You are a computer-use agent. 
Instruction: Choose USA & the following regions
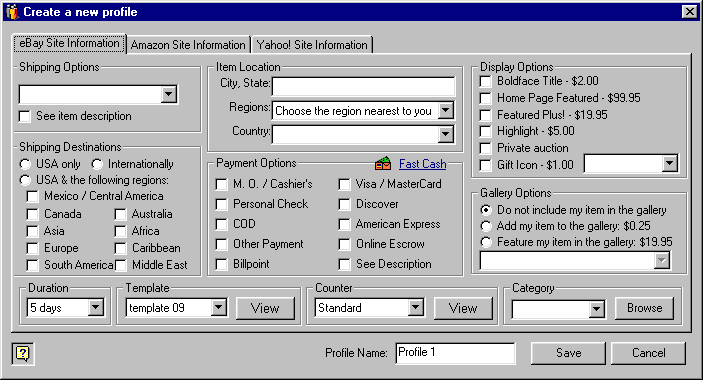pos(25,181)
